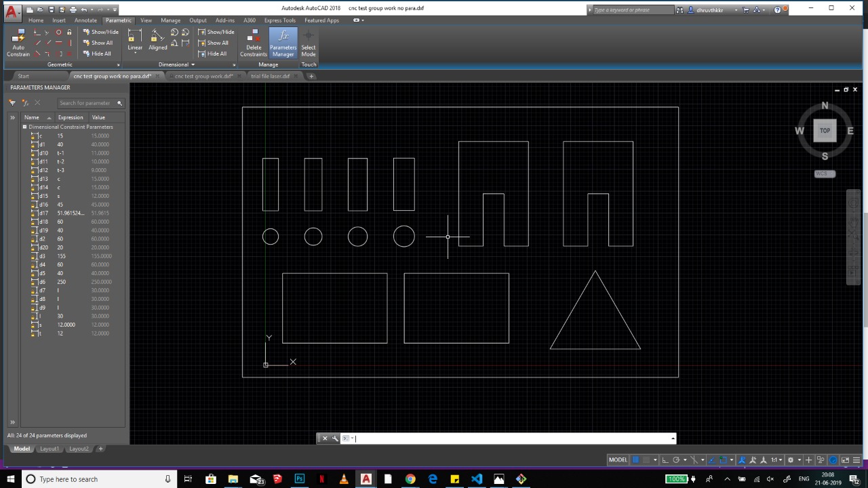
Task: Switch to the Layout1 tab
Action: click(49, 449)
